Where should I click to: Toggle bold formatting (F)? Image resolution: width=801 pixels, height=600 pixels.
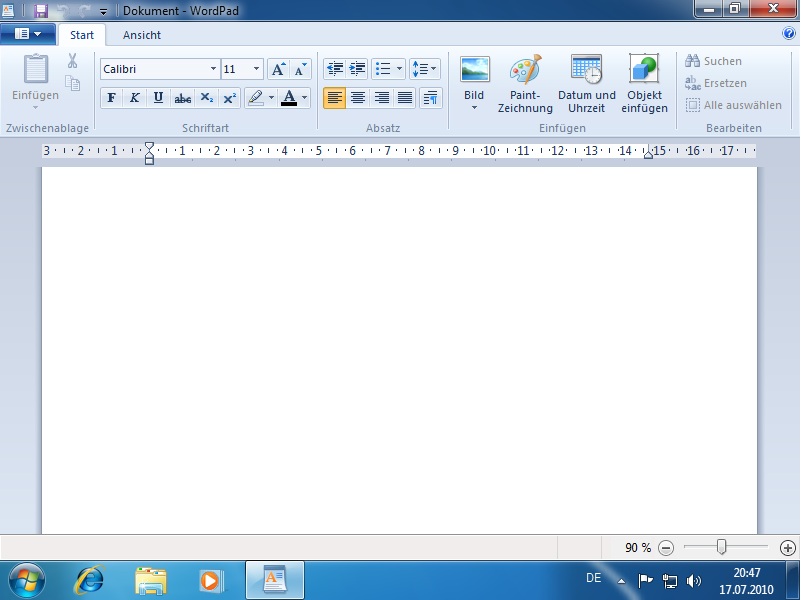111,98
